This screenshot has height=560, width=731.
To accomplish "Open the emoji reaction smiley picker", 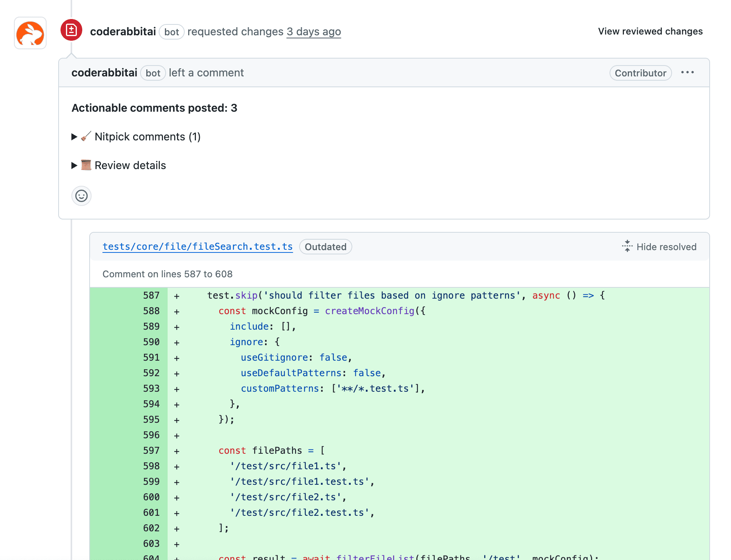I will coord(81,196).
